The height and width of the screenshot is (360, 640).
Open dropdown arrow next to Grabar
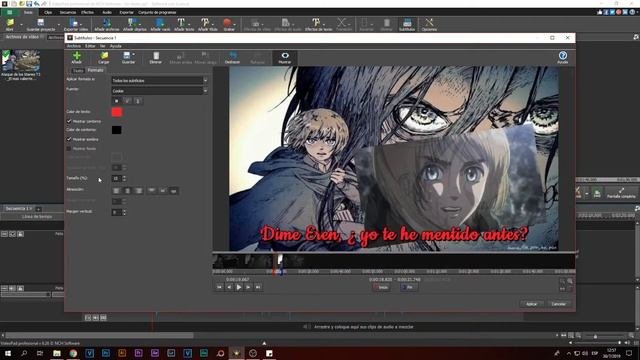pos(236,24)
